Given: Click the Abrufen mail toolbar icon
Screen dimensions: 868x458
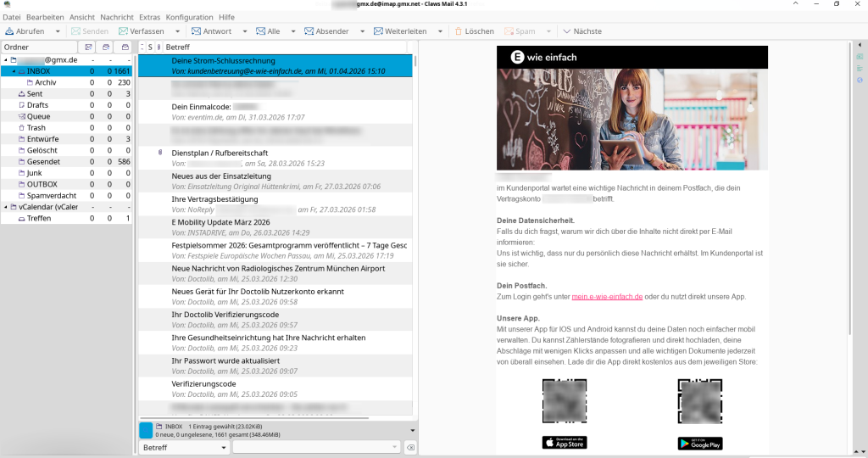Looking at the screenshot, I should [9, 31].
